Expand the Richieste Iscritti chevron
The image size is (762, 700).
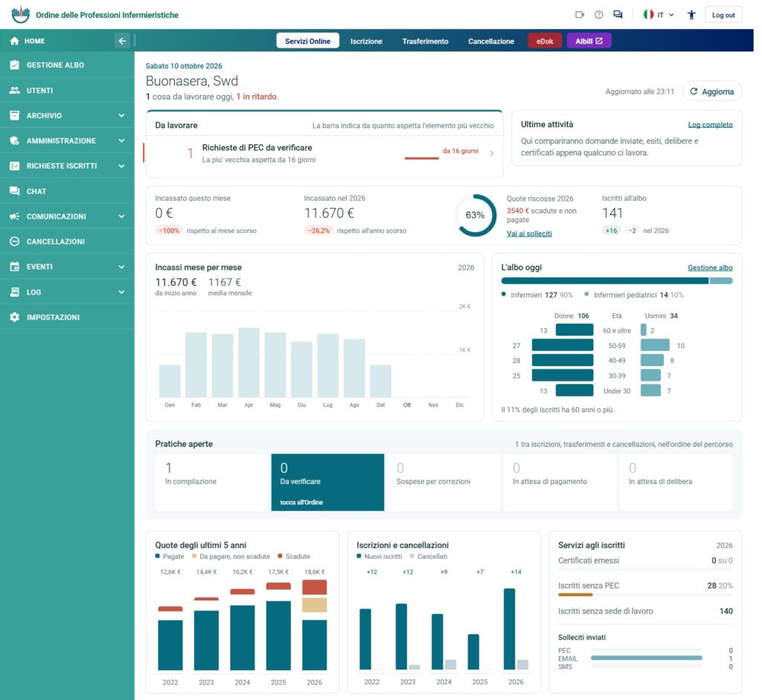121,166
